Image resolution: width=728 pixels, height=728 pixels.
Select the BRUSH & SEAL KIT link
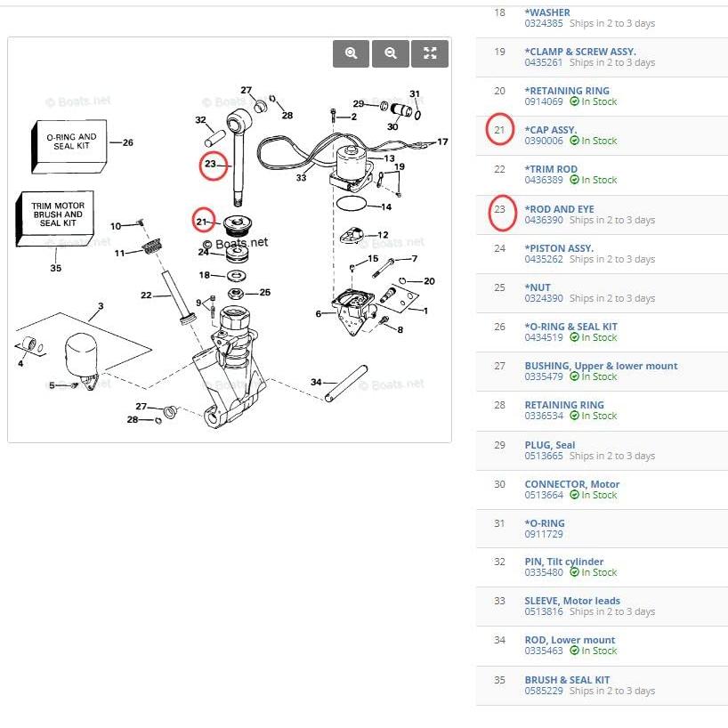(567, 680)
